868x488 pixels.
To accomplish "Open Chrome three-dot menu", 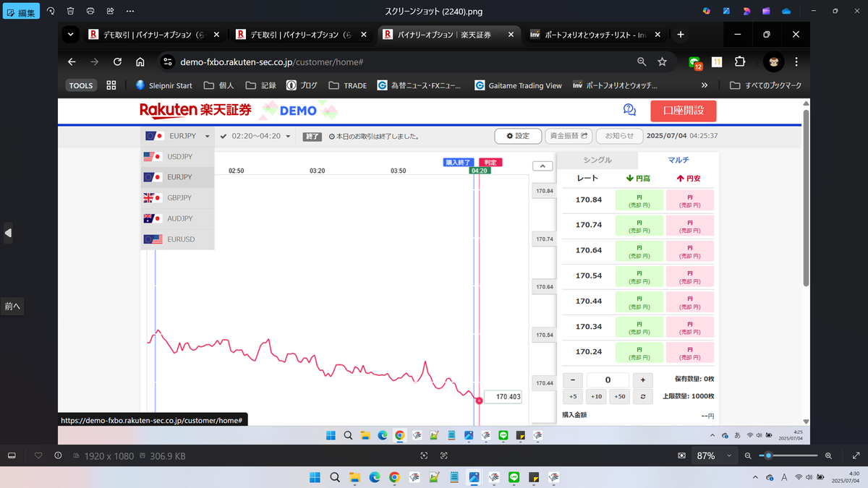I will click(x=796, y=62).
